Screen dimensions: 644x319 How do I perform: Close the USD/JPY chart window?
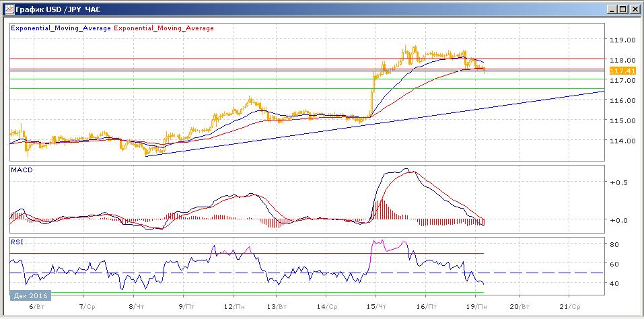(633, 9)
